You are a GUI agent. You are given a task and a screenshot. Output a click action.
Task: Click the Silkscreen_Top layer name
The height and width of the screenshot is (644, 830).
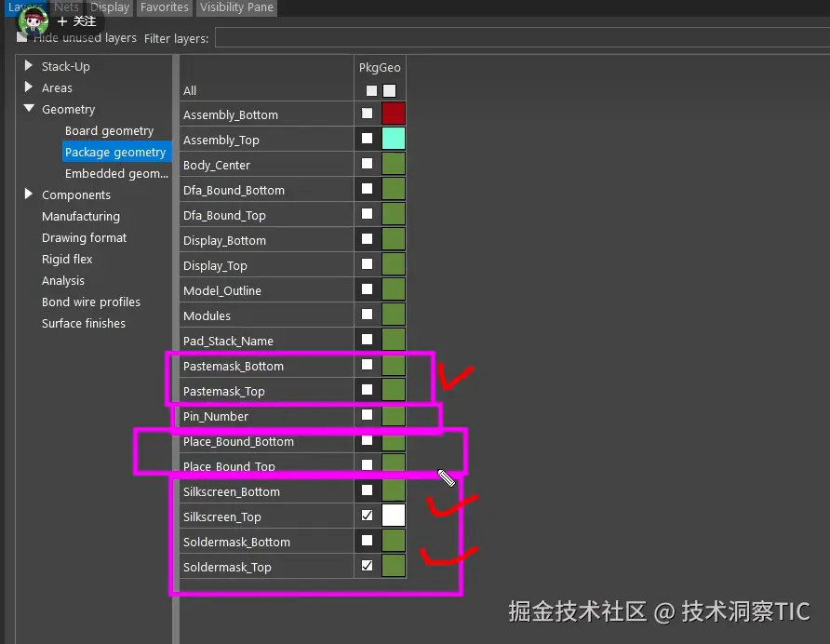221,517
